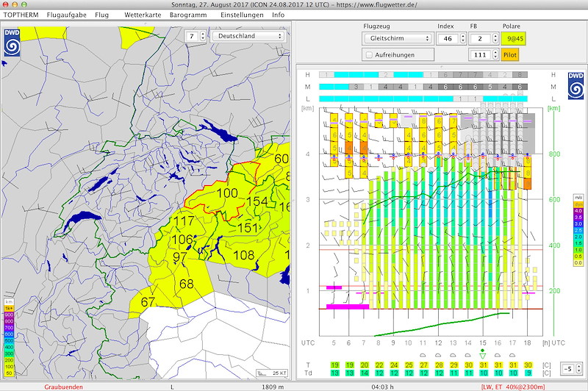
Task: Enable the Aufreihungen checkbox
Action: (370, 55)
